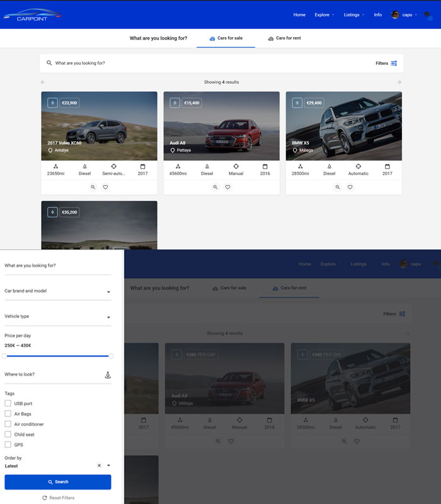The image size is (441, 504).
Task: Click the heart icon under BMW X5 card
Action: [x=350, y=187]
